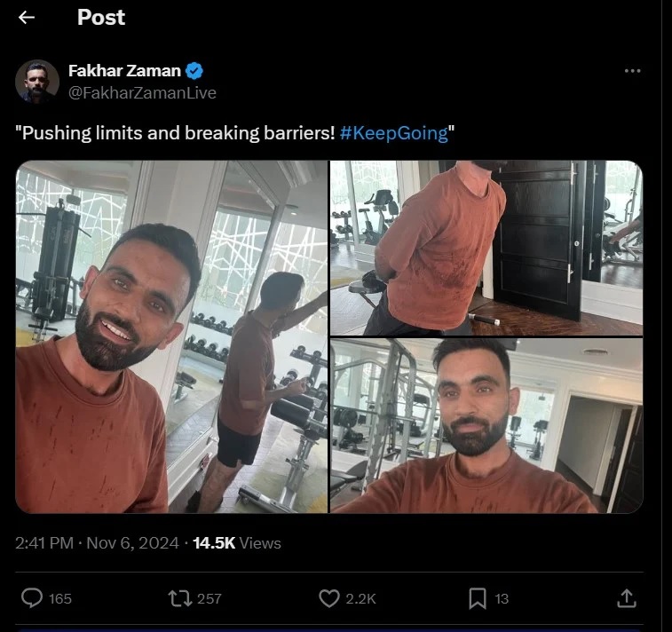Image resolution: width=672 pixels, height=632 pixels.
Task: Click the 2.2K likes count
Action: pyautogui.click(x=360, y=598)
